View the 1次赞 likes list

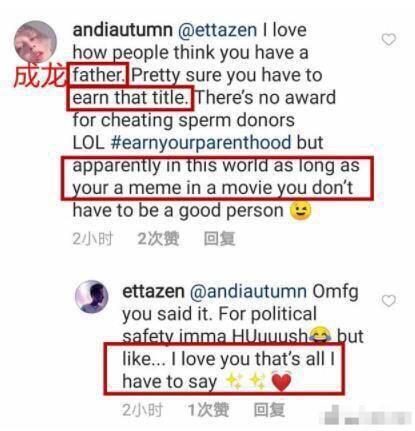[x=209, y=410]
